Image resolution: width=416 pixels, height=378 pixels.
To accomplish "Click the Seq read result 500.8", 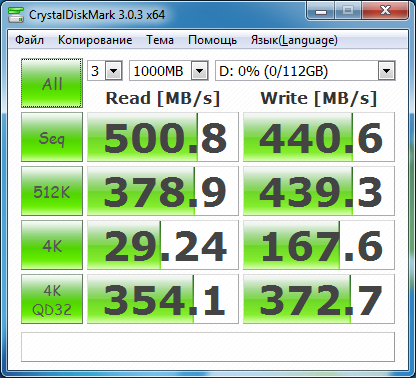I will point(163,137).
